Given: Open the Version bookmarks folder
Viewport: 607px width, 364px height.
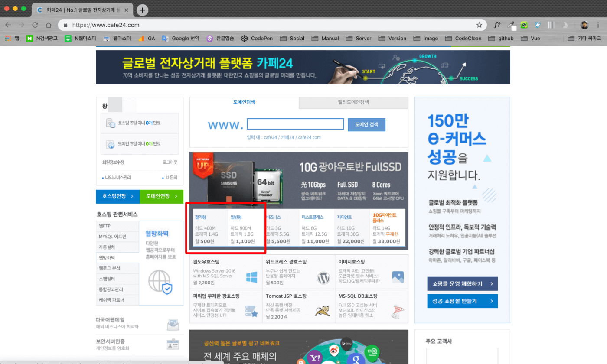Looking at the screenshot, I should click(x=392, y=38).
